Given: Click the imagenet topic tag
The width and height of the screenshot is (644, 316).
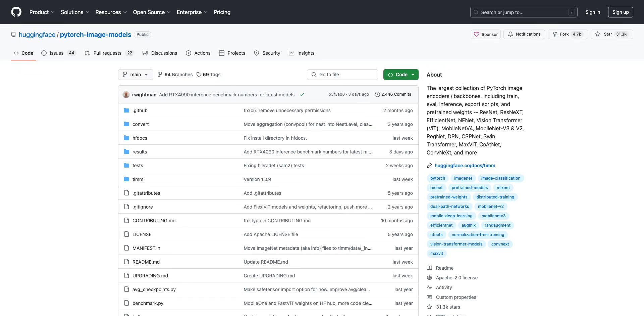Looking at the screenshot, I should tap(463, 178).
